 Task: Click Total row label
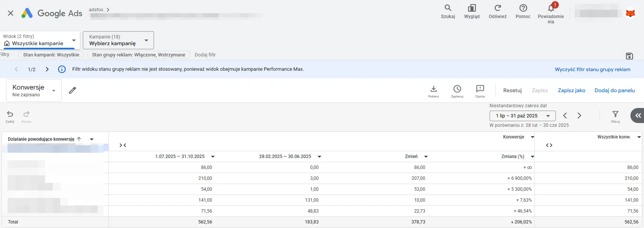13,222
